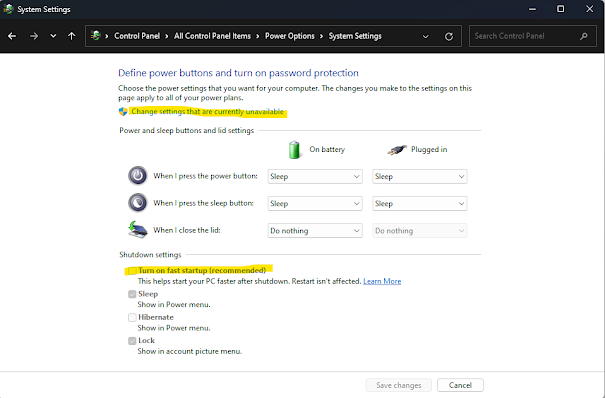
Task: Click the green battery icon
Action: point(294,150)
